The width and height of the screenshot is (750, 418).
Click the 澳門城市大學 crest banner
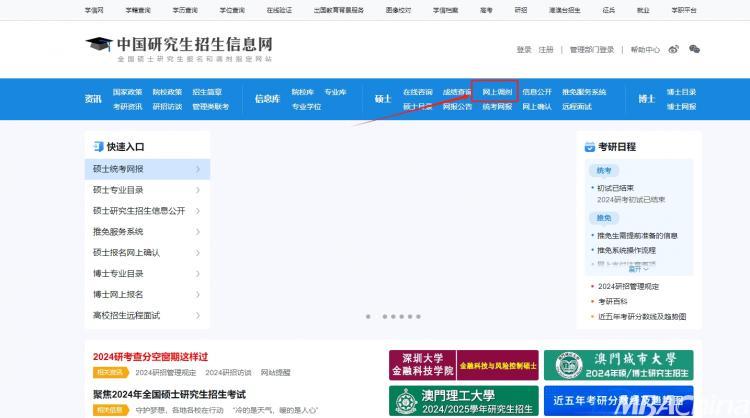618,365
